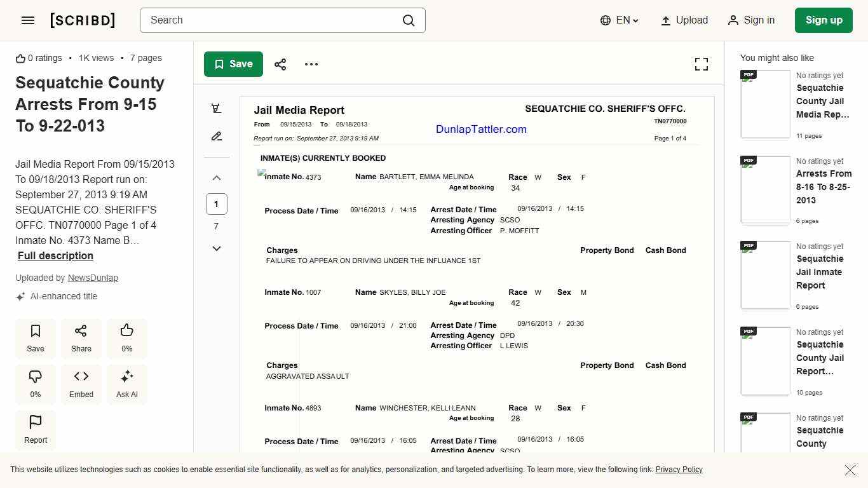Screen dimensions: 868x488
Task: Click the share icon beside Save
Action: tap(280, 64)
